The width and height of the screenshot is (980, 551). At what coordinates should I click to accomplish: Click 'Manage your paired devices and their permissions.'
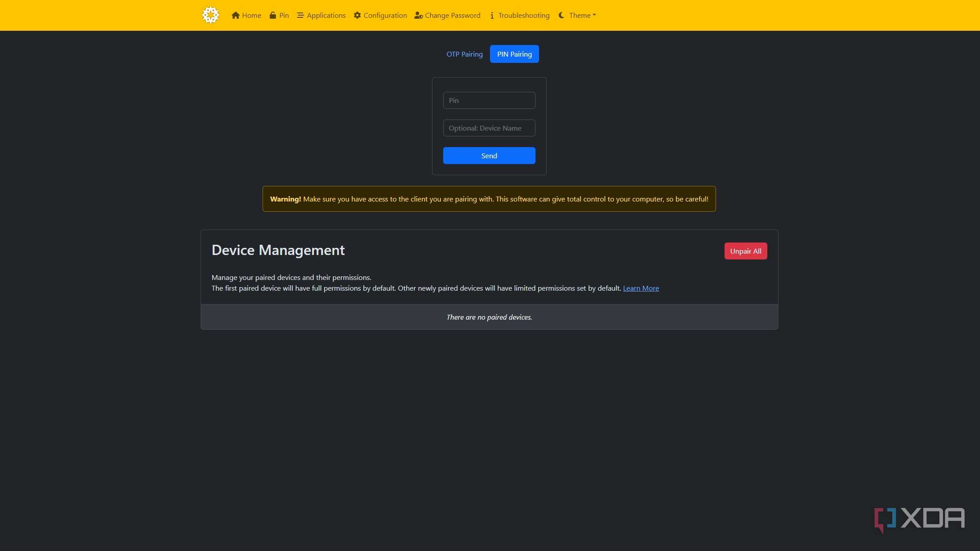tap(291, 277)
